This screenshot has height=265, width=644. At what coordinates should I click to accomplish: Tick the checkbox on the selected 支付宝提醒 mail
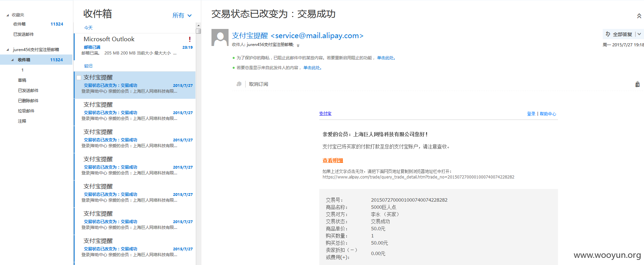pyautogui.click(x=79, y=78)
